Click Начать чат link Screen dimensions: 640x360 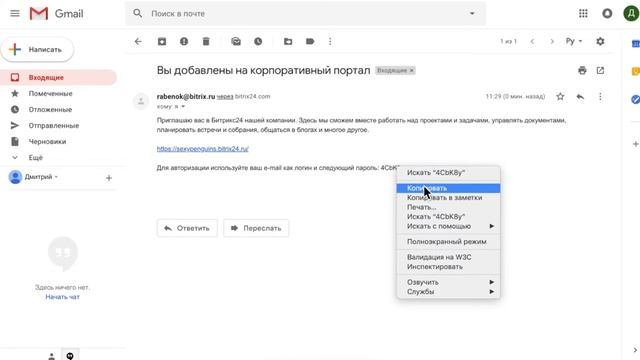click(62, 297)
